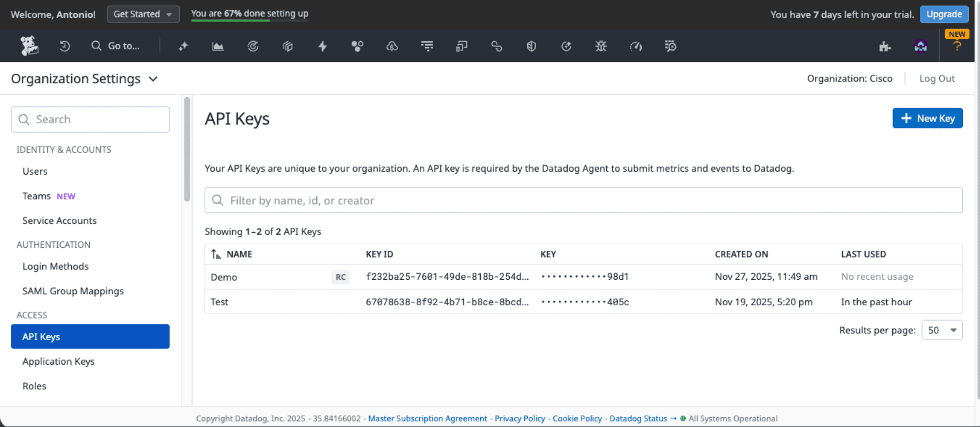Screen dimensions: 980x427
Task: Open the Security shield icon
Action: pos(531,46)
